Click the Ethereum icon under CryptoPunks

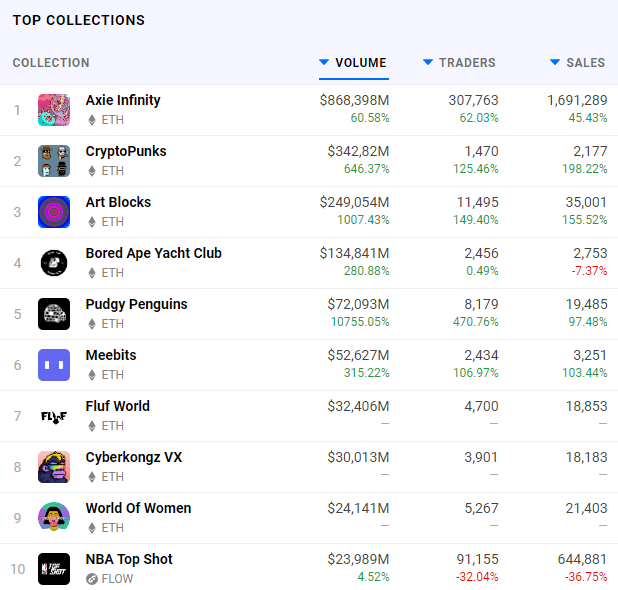click(x=92, y=171)
